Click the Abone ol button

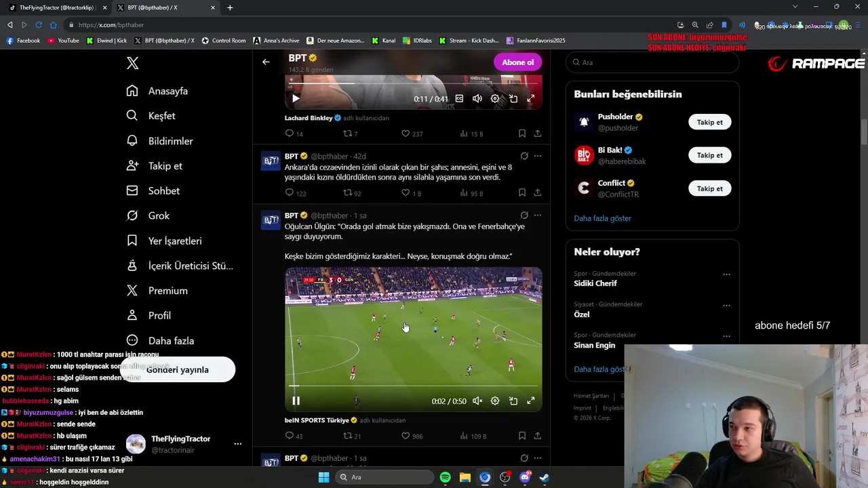click(517, 62)
